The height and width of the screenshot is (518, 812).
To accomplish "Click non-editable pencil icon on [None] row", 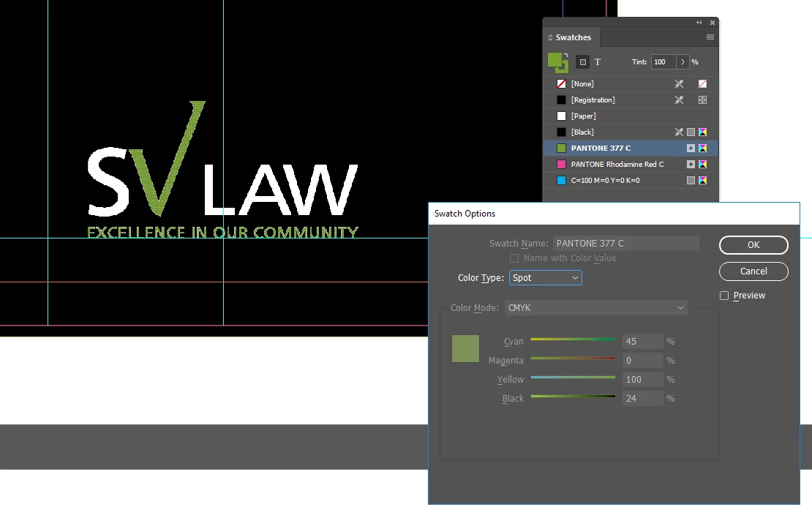I will [679, 84].
